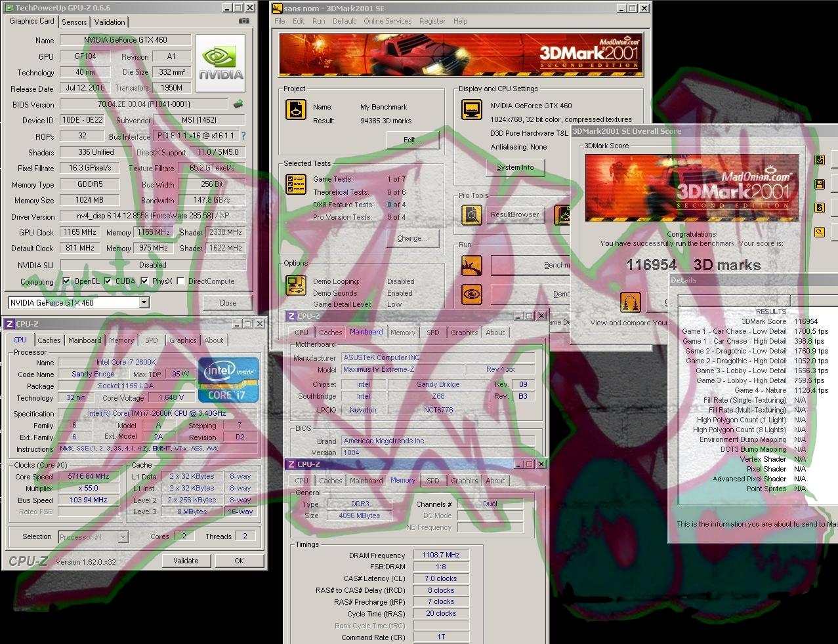This screenshot has height=644, width=838.
Task: Click the Demo eye icon
Action: click(471, 294)
